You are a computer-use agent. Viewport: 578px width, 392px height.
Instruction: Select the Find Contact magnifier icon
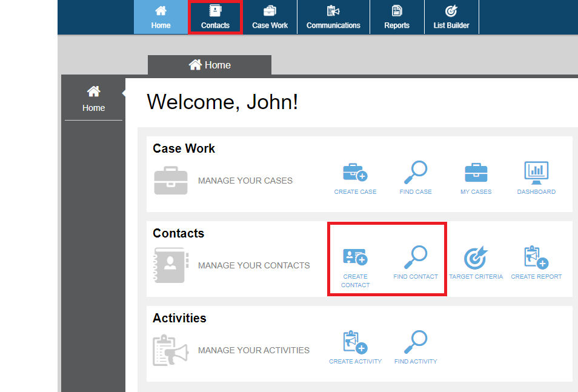coord(416,257)
